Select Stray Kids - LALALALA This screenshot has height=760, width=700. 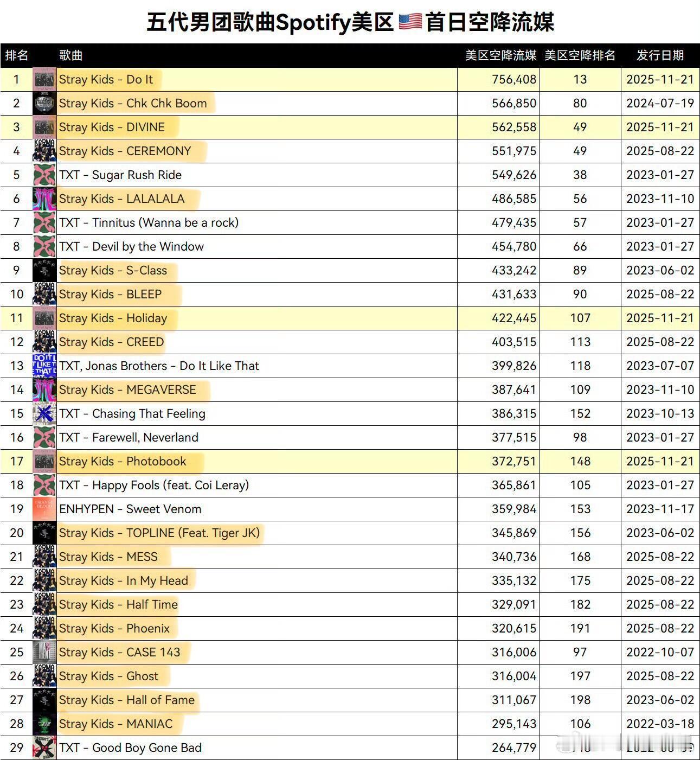(x=121, y=199)
